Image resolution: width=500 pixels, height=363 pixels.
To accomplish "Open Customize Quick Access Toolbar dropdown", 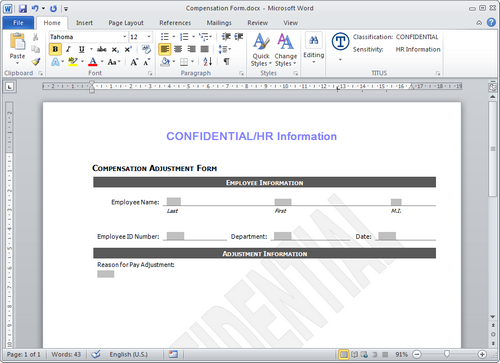I will click(66, 9).
